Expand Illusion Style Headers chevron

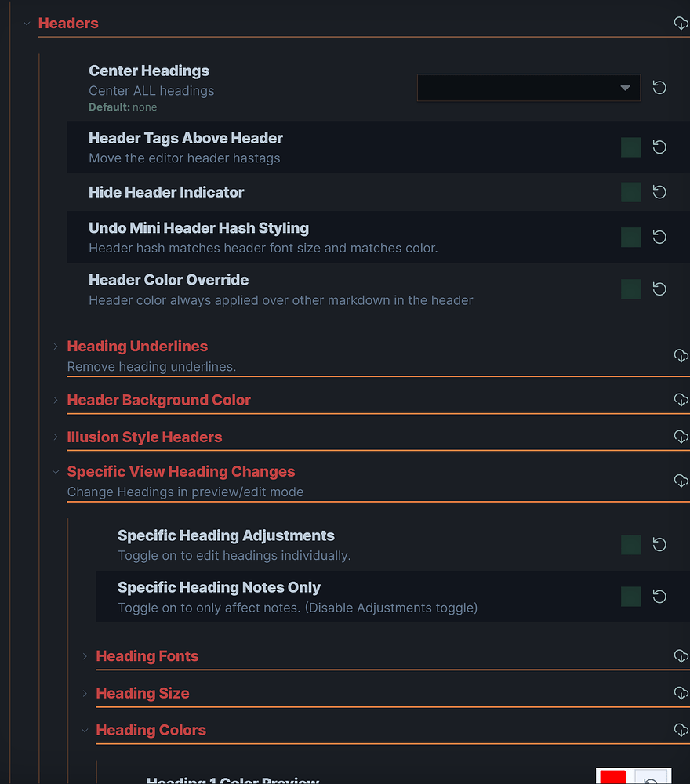coord(56,437)
